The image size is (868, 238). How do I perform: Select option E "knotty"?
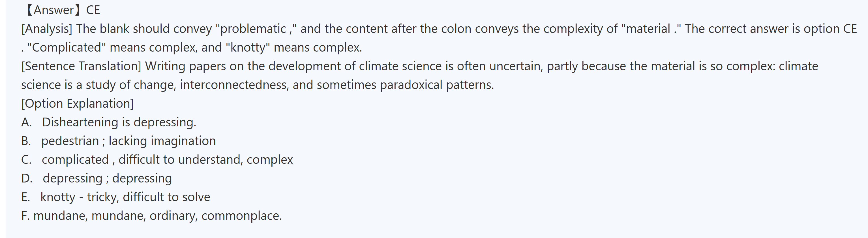tap(58, 197)
